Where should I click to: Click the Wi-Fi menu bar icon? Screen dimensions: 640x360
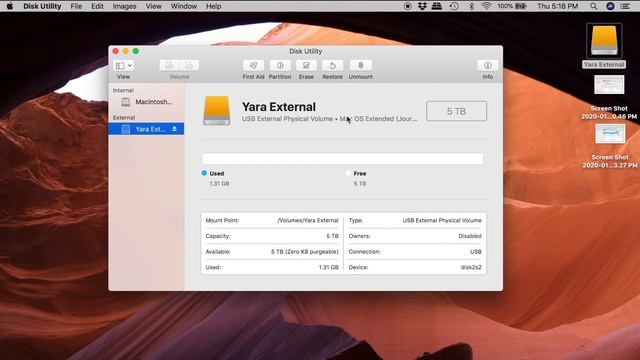point(486,6)
